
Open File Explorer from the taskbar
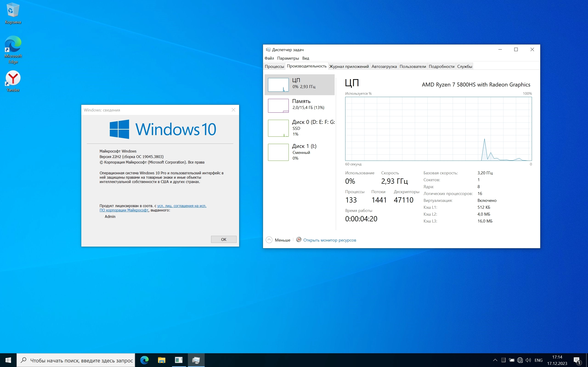click(161, 360)
